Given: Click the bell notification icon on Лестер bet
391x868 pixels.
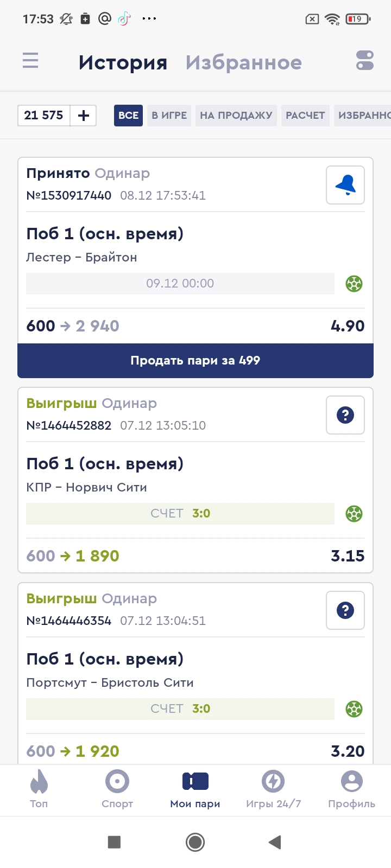Looking at the screenshot, I should pos(345,185).
